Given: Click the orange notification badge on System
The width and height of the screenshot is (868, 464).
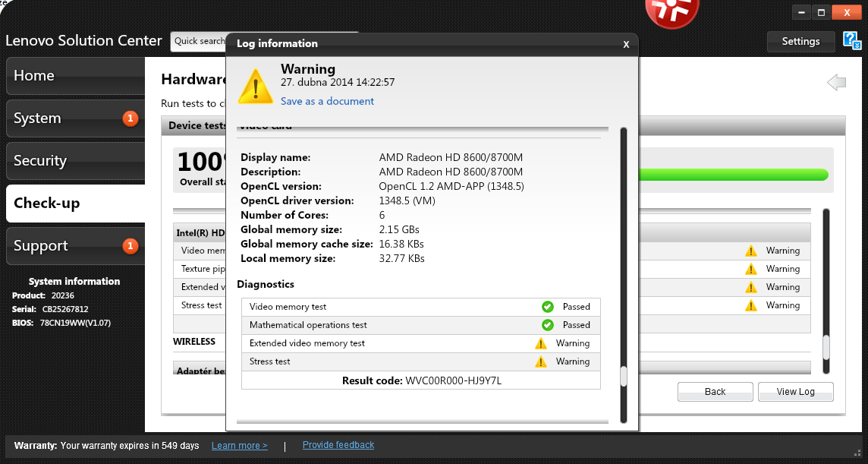Looking at the screenshot, I should 130,118.
